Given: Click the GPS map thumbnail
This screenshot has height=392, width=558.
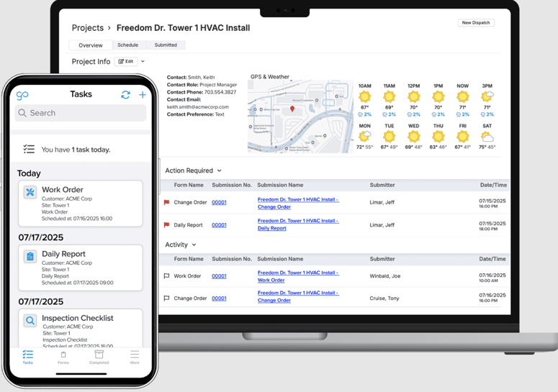Looking at the screenshot, I should (x=300, y=117).
